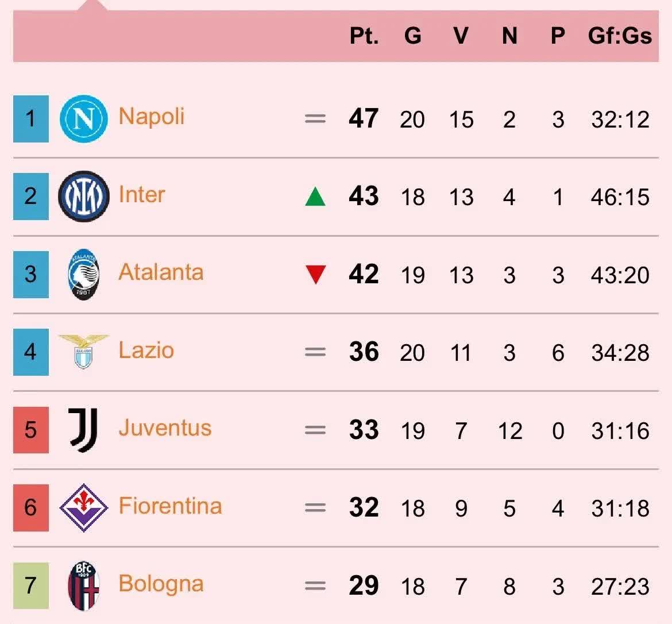
Task: Open the Fiorentina team link
Action: 170,506
